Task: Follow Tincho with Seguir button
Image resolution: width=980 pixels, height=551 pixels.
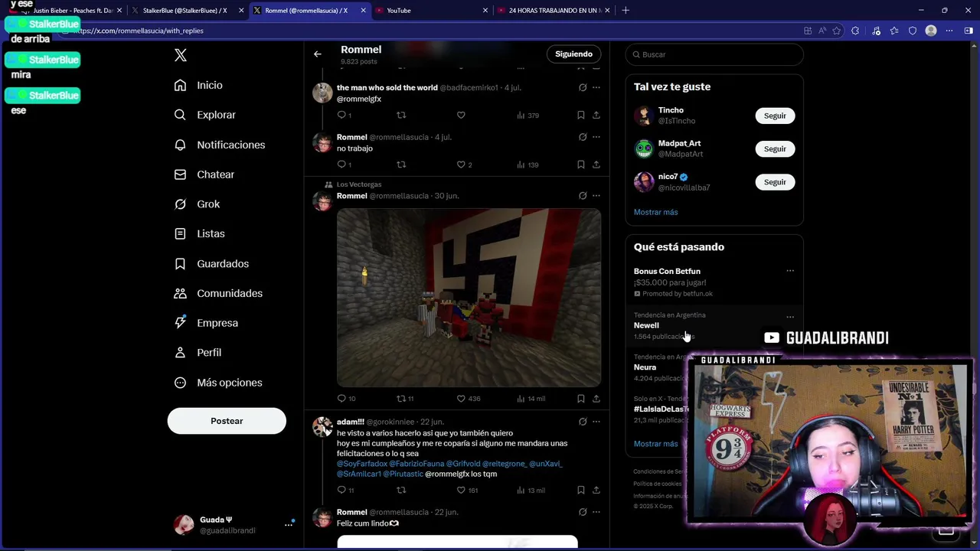Action: point(775,116)
